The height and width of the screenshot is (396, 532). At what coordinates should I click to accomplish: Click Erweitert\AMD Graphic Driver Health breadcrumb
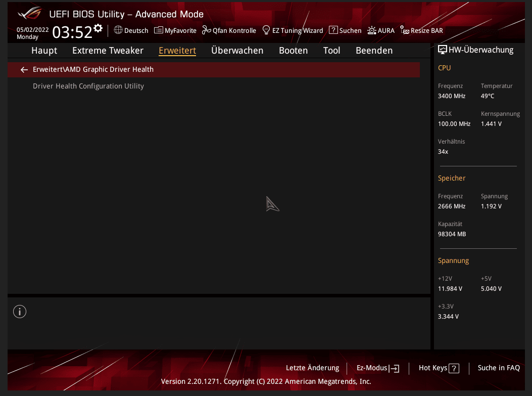pos(93,69)
